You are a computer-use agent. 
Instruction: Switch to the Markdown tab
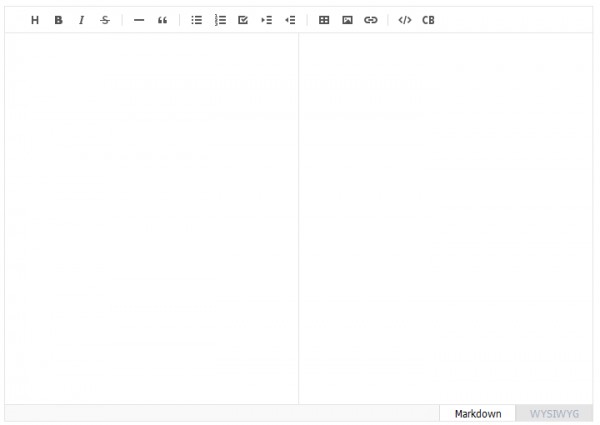click(478, 413)
